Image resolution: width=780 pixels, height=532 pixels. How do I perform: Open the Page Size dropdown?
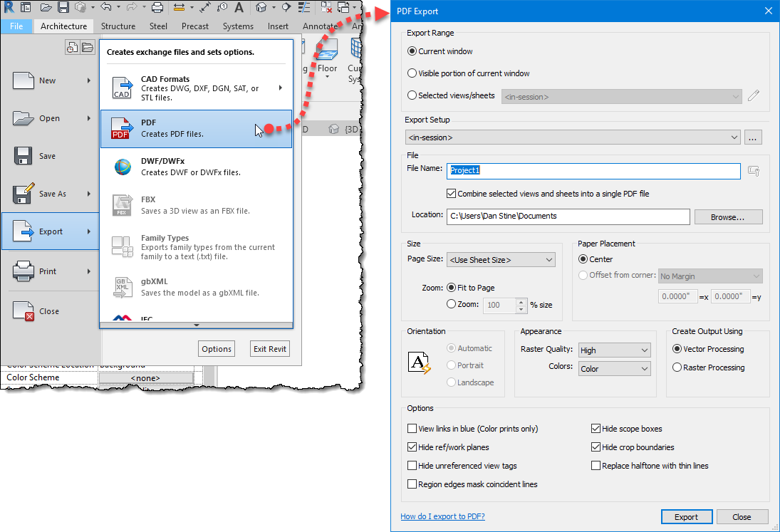tap(501, 259)
